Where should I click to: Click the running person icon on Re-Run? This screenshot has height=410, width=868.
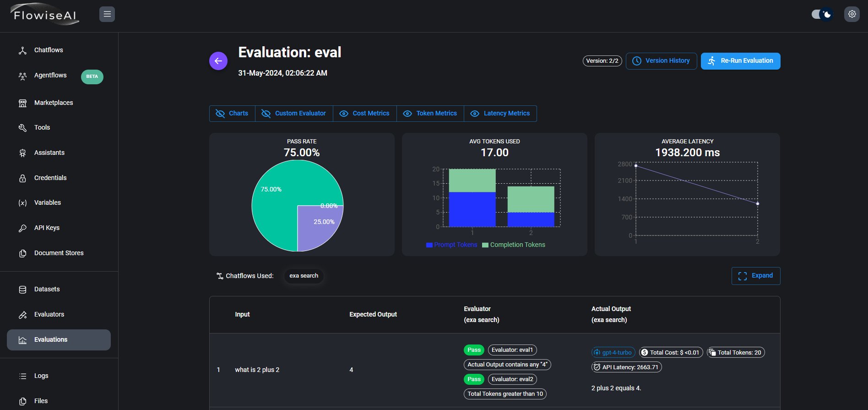coord(711,61)
